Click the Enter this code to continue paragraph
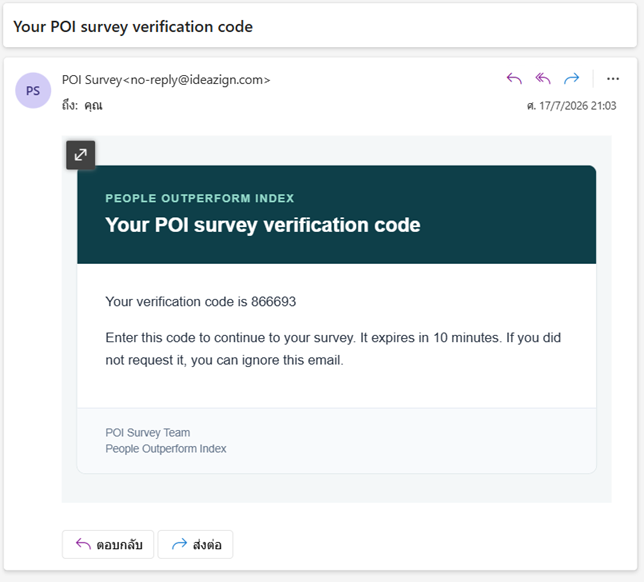The height and width of the screenshot is (582, 644). pos(333,349)
